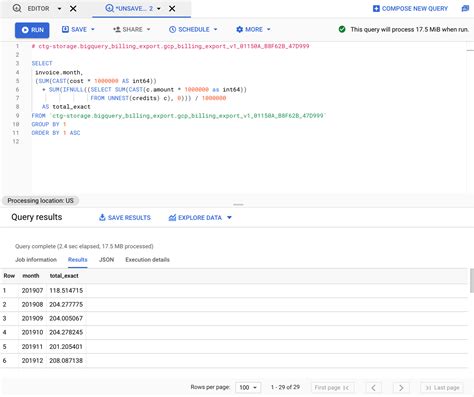Switch to the JSON tab
This screenshot has height=397, width=474.
tap(106, 260)
